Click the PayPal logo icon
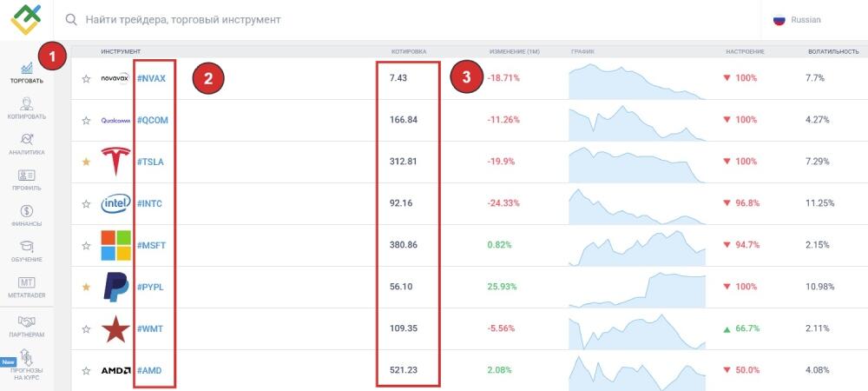The width and height of the screenshot is (868, 391). click(x=115, y=287)
